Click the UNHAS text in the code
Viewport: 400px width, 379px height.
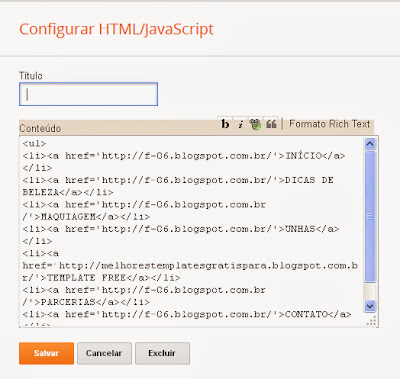(300, 229)
